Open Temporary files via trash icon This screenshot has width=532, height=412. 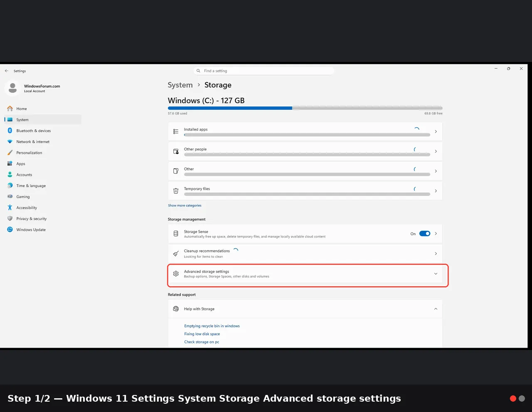(x=176, y=191)
